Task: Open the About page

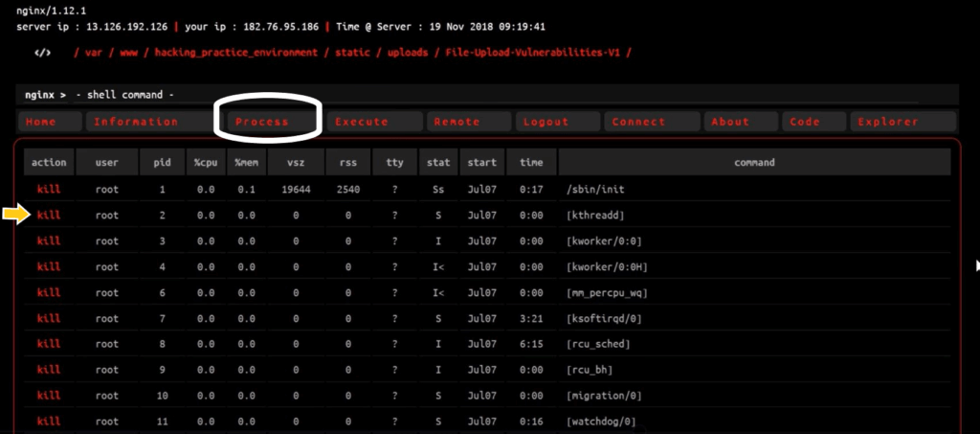Action: 730,122
